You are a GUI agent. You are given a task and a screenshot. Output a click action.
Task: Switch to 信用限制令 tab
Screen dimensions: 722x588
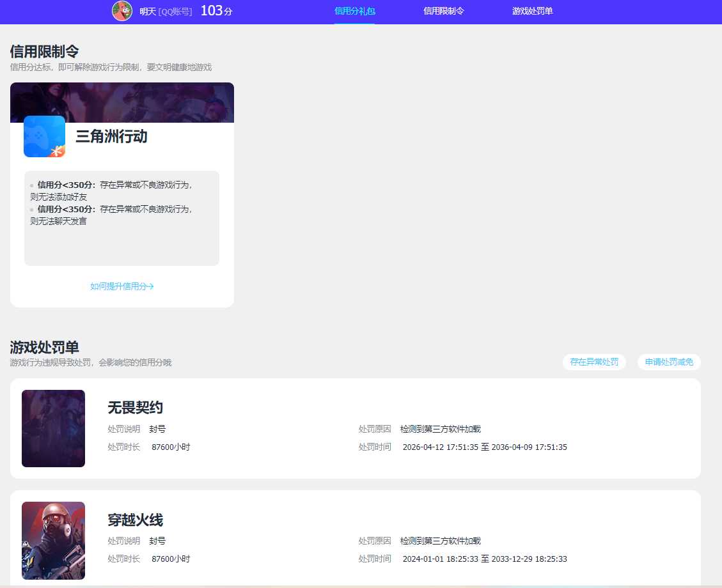click(x=443, y=11)
